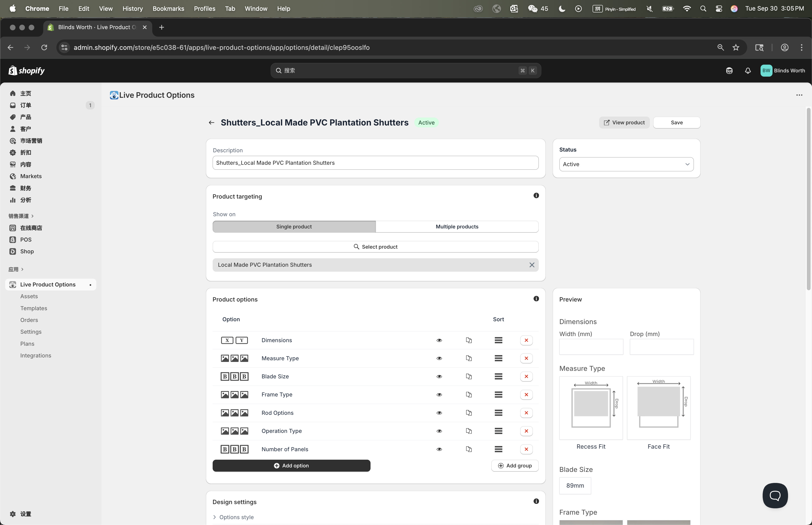Screen dimensions: 812x525
Task: Toggle visibility of the Dimensions option
Action: point(439,340)
